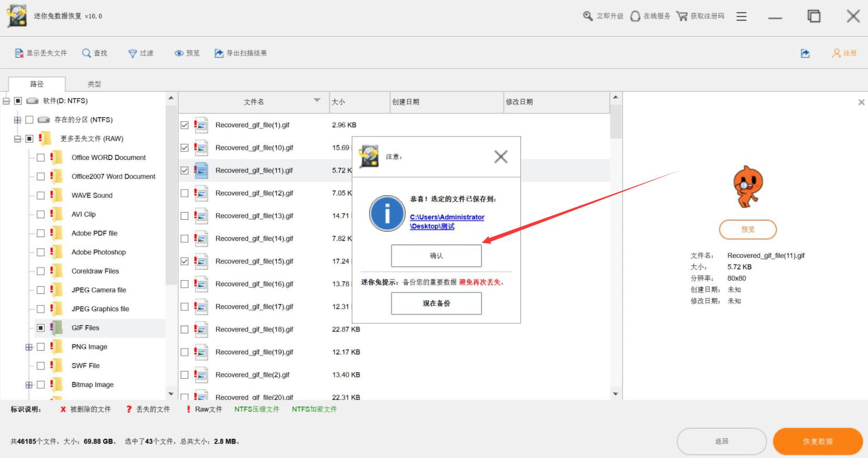The width and height of the screenshot is (868, 458).
Task: Click the 预览 eye icon in toolbar
Action: 179,53
